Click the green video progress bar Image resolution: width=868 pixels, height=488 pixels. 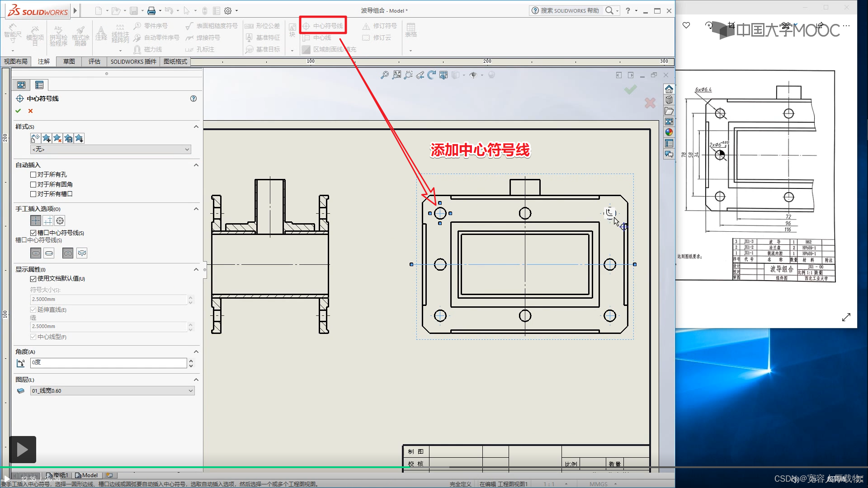[x=203, y=467]
